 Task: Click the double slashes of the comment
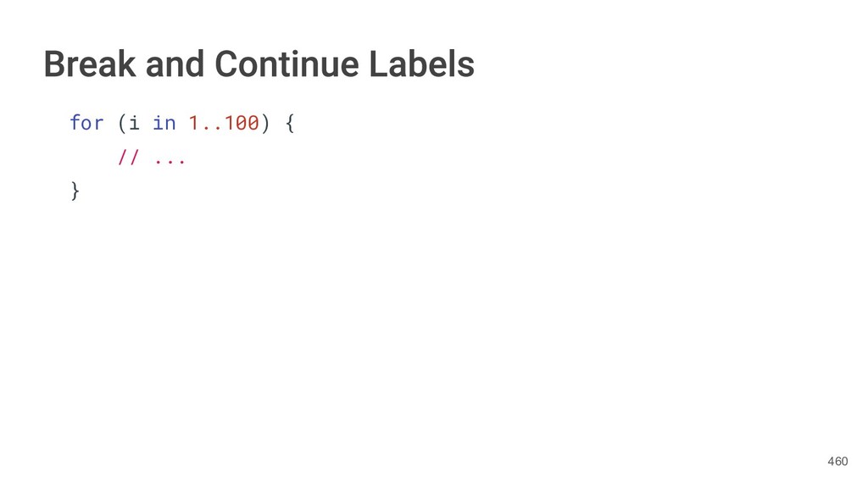129,158
